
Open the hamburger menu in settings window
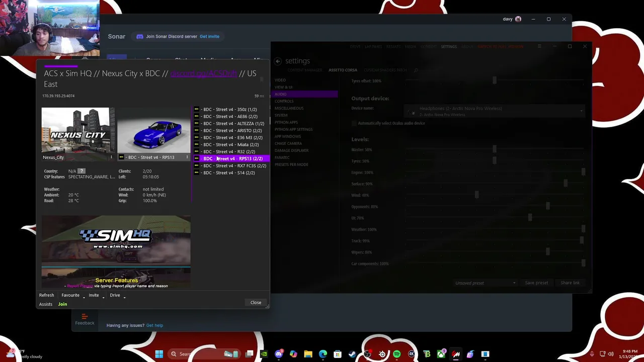[x=539, y=46]
